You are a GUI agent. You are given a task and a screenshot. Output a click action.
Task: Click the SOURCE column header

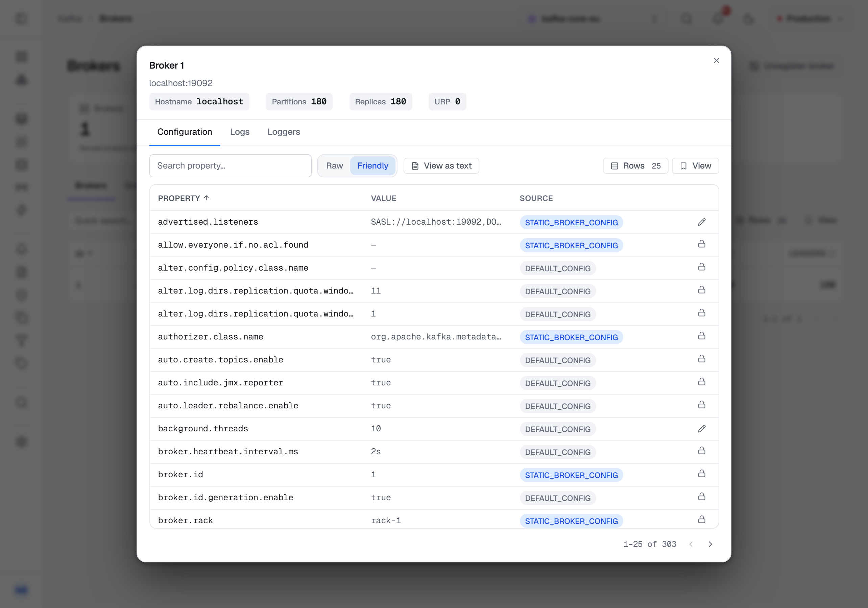(536, 198)
